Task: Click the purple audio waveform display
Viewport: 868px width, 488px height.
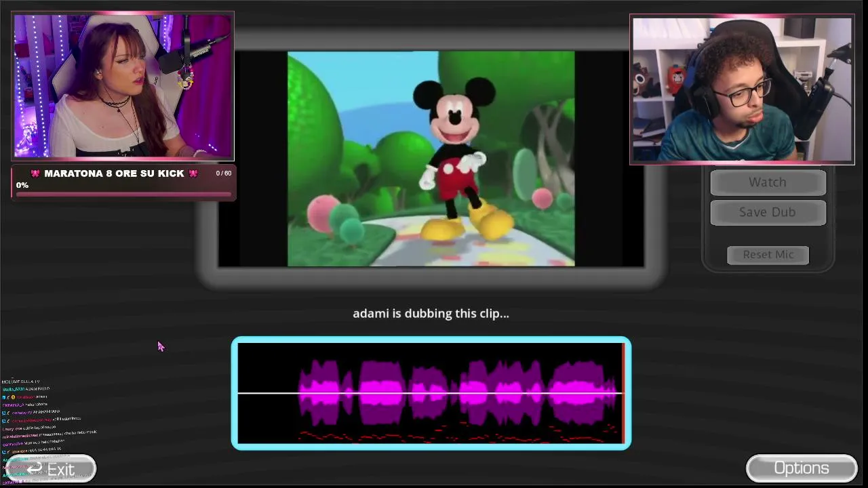Action: click(431, 393)
